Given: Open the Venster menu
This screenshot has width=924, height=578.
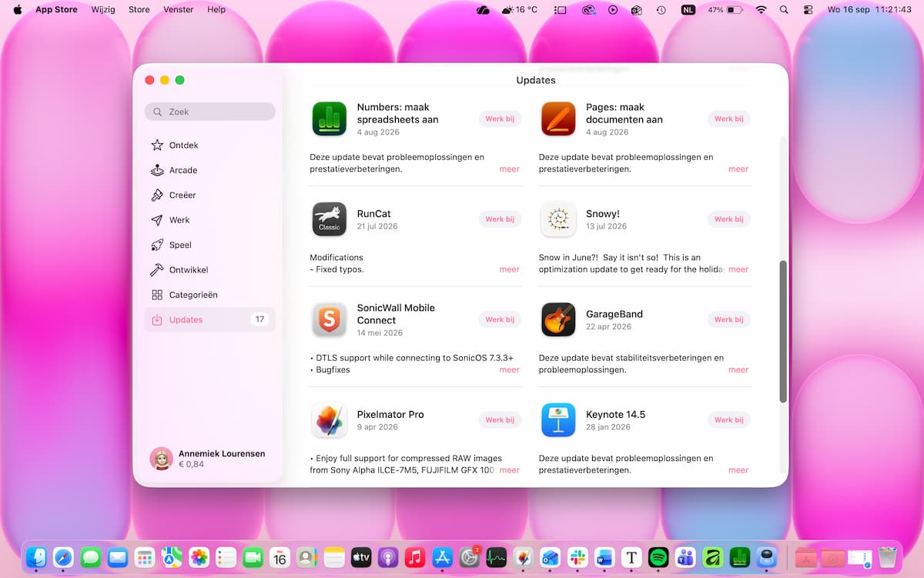Looking at the screenshot, I should coord(179,10).
